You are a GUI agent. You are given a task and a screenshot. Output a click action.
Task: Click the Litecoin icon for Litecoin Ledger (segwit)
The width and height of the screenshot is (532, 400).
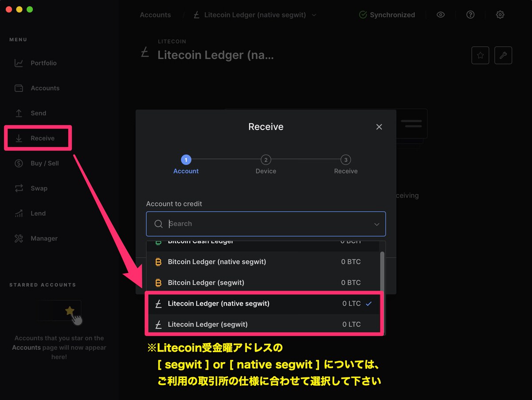pyautogui.click(x=158, y=325)
